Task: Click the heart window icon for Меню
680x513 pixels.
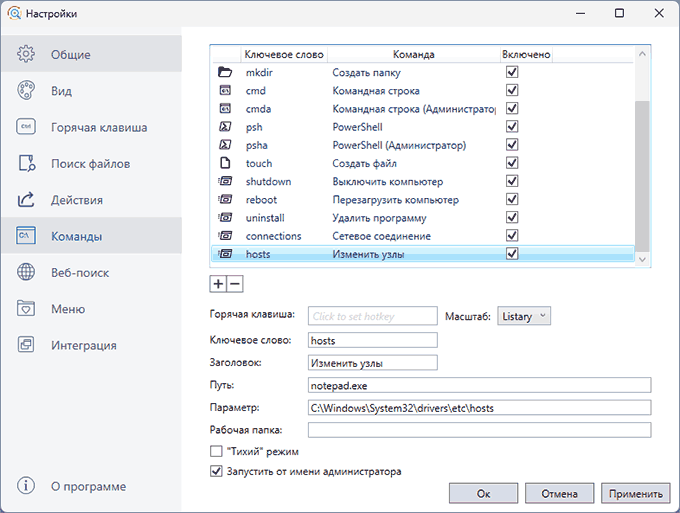Action: click(26, 308)
